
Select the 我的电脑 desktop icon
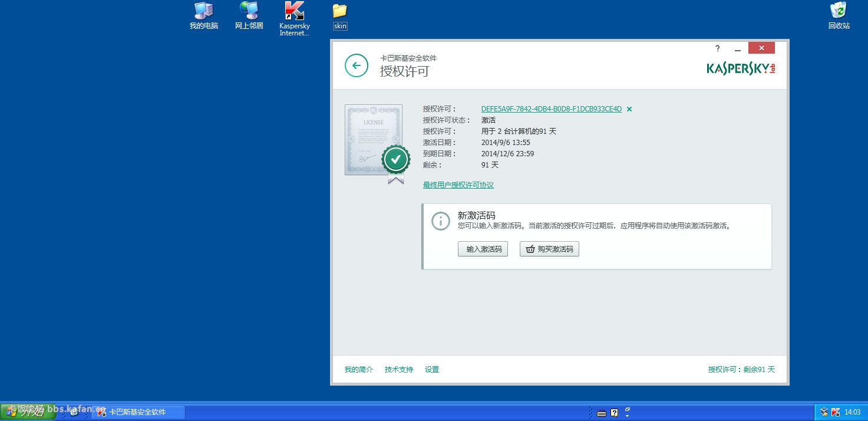pyautogui.click(x=204, y=16)
